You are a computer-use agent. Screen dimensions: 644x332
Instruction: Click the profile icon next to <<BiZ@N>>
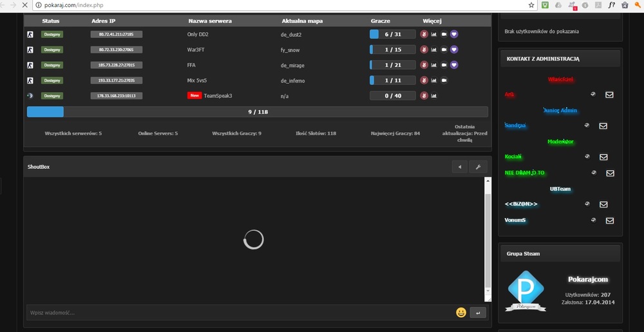586,204
